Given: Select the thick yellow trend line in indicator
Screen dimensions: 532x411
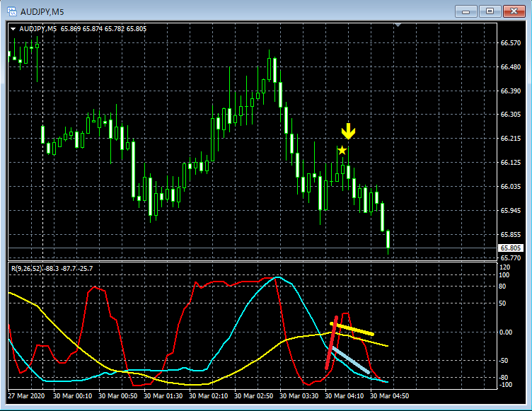Looking at the screenshot, I should pyautogui.click(x=352, y=329).
